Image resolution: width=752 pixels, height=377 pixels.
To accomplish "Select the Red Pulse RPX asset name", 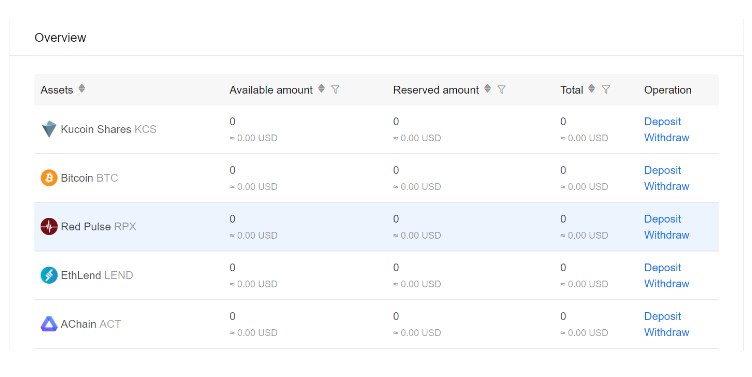I will 98,226.
